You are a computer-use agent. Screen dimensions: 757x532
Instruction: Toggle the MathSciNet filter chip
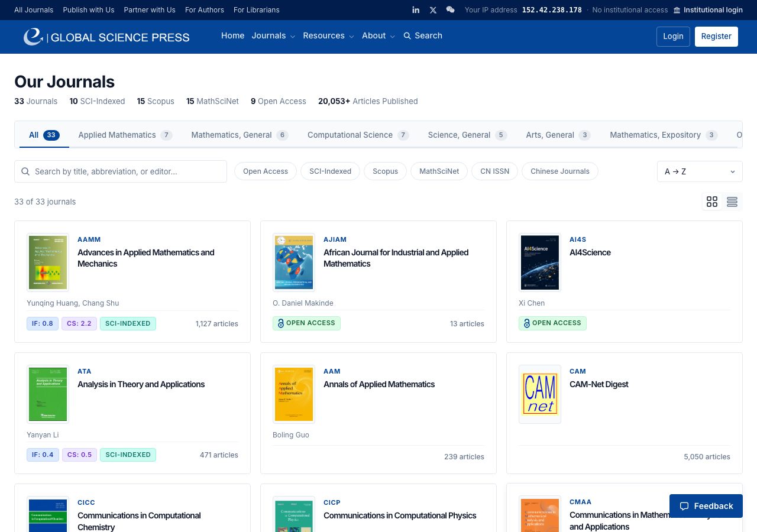(x=439, y=171)
